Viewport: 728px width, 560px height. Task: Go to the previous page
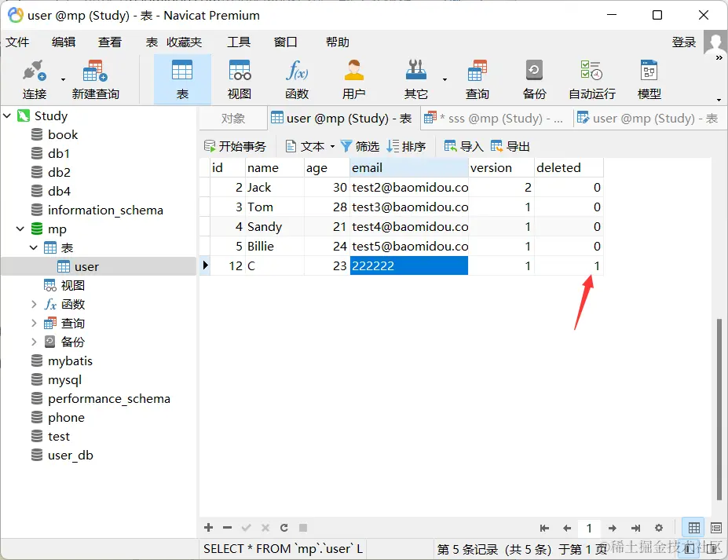tap(567, 528)
